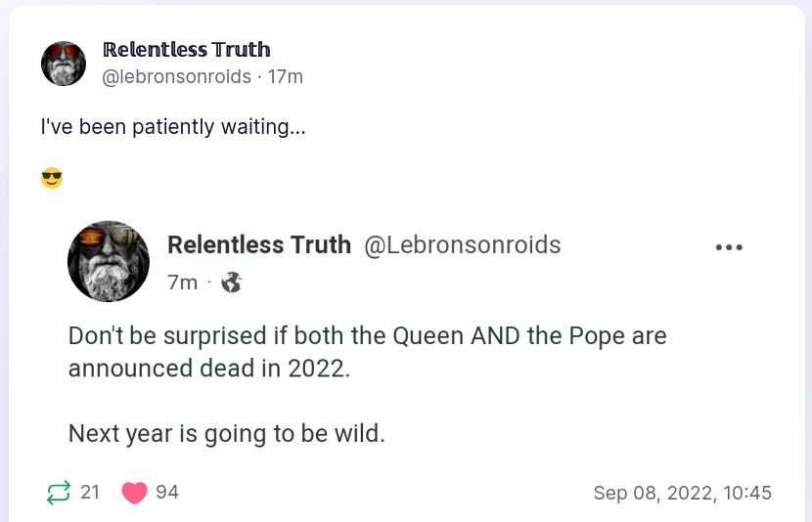Click the 7m timestamp in the quoted post

(x=183, y=283)
